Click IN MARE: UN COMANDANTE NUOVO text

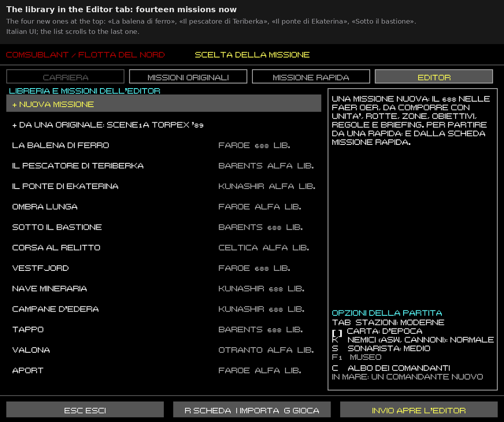407,377
